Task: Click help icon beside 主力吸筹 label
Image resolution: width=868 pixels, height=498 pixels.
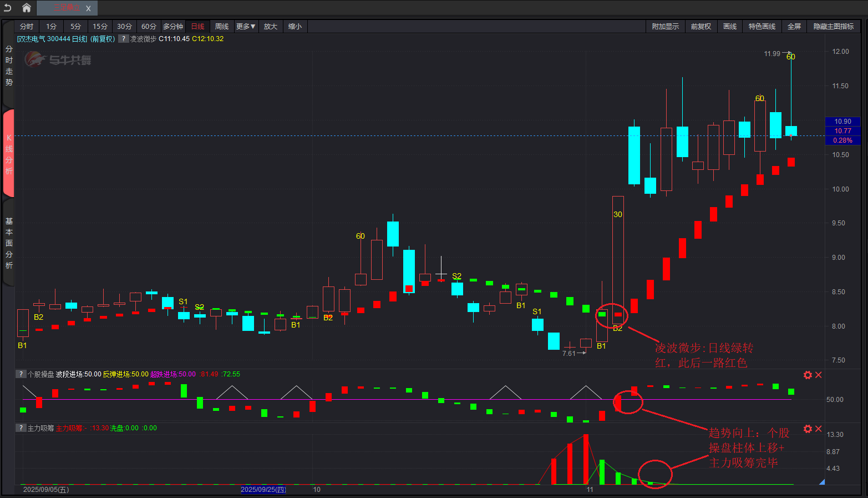Action: [x=21, y=428]
